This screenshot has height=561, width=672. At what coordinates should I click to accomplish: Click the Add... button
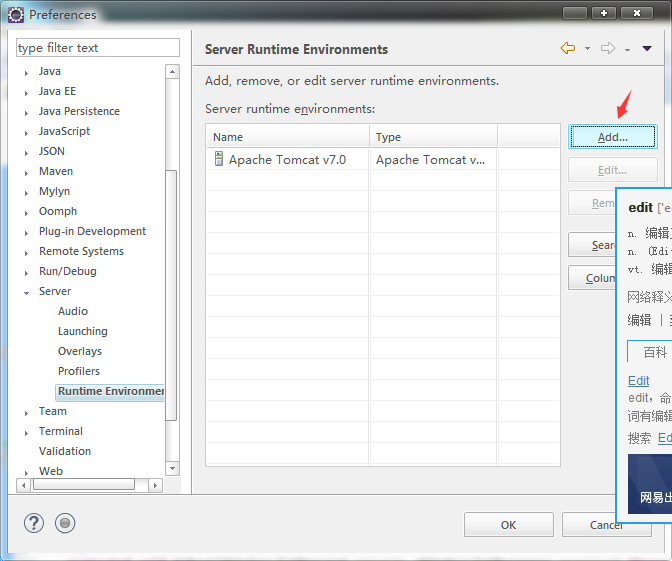(612, 137)
